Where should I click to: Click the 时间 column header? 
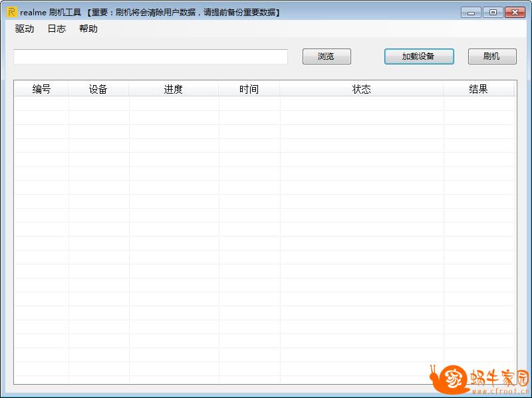point(249,89)
